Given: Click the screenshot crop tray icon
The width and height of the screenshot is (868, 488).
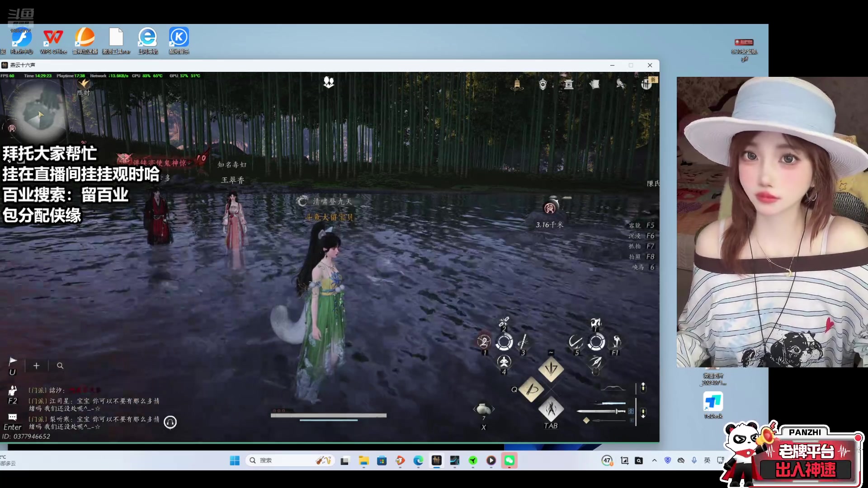Looking at the screenshot, I should [625, 460].
